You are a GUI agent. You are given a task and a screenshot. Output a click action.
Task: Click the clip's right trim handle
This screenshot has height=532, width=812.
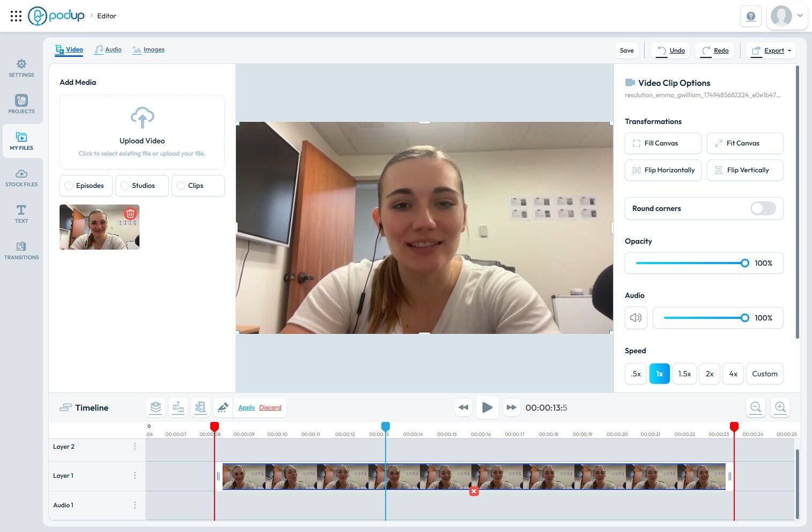coord(729,476)
